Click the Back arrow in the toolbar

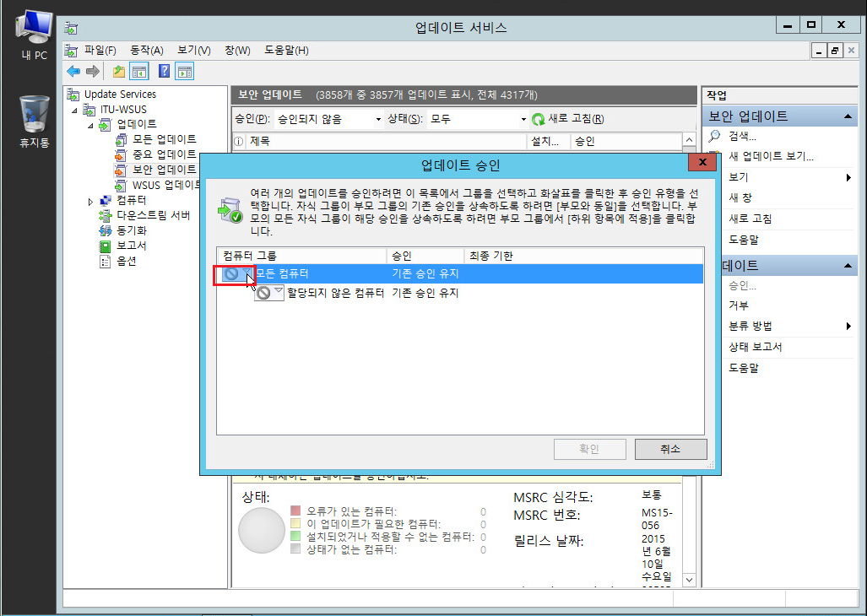click(x=73, y=72)
